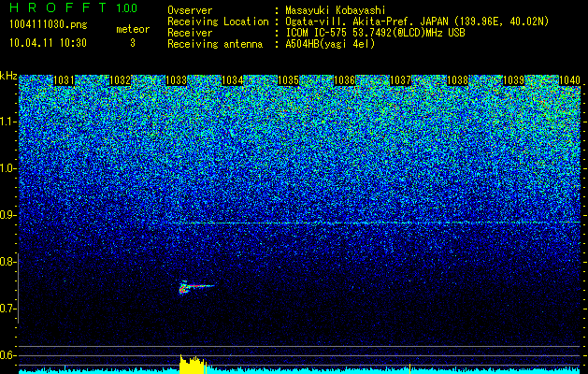Click the 1.0 kHz axis tick label
This screenshot has height=374, width=588.
(x=8, y=168)
